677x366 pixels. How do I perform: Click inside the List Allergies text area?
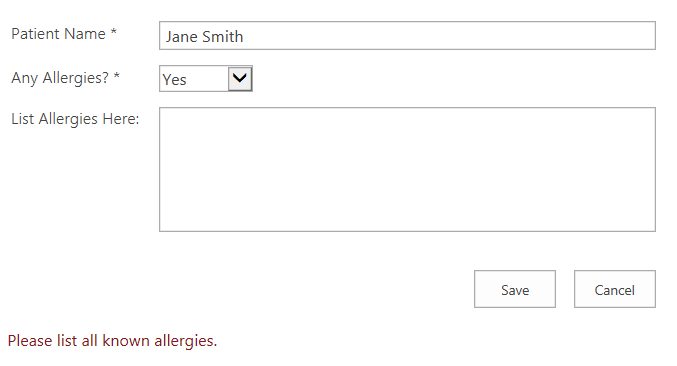407,170
